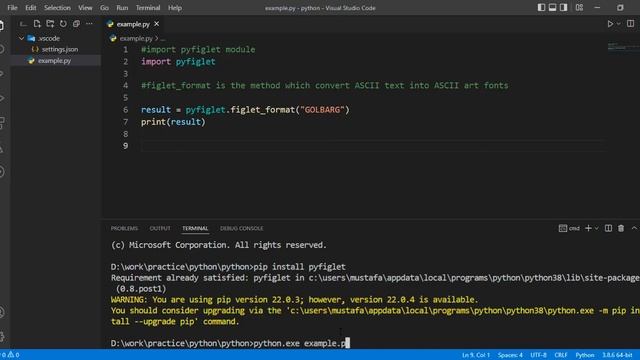Switch to the Debug Console tab
The height and width of the screenshot is (360, 640).
(x=242, y=228)
